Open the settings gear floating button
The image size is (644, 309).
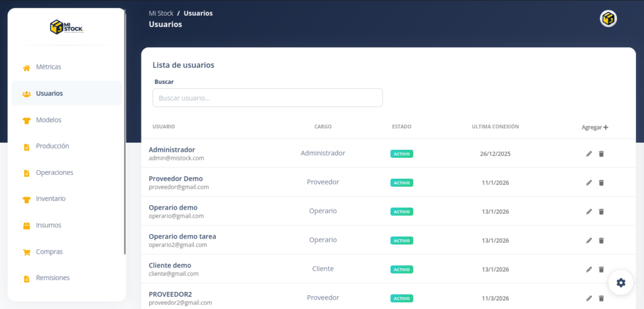621,283
